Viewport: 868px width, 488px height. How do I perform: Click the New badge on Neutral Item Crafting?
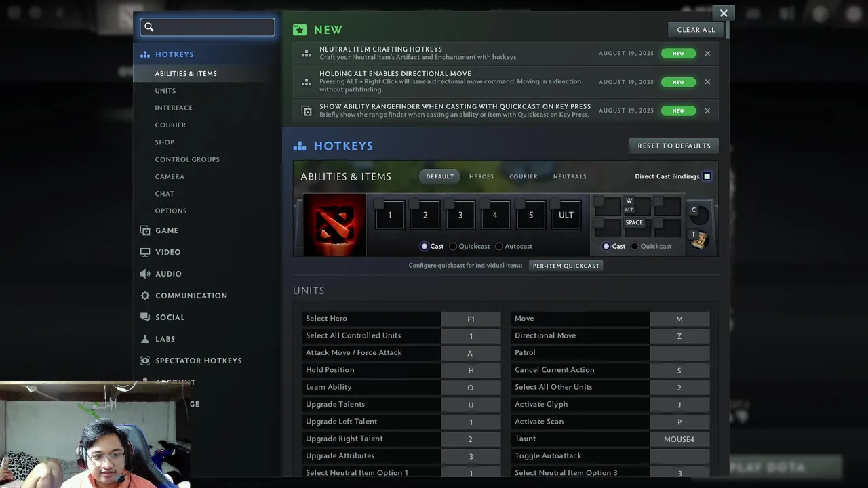[678, 54]
